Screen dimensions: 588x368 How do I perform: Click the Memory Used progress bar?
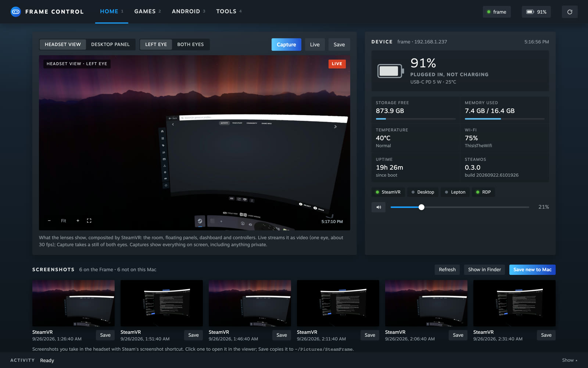click(x=505, y=119)
